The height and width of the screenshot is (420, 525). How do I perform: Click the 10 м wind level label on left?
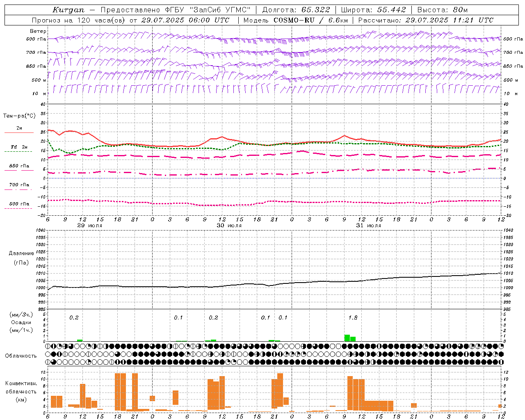point(39,94)
